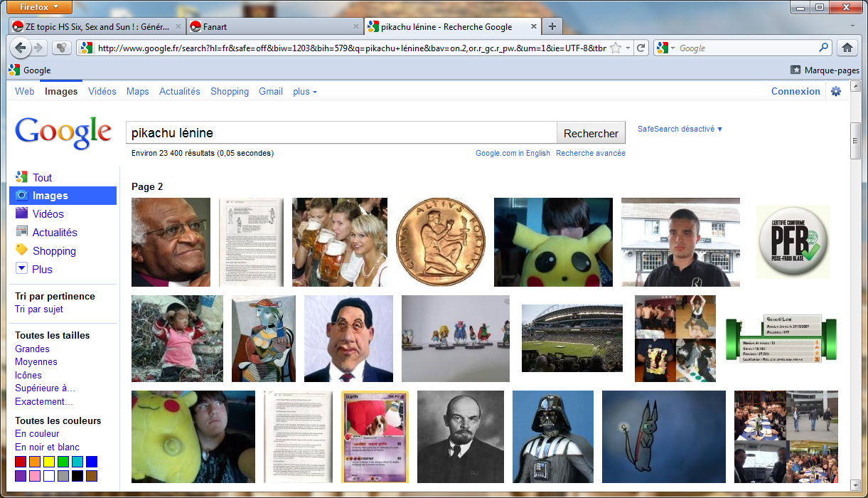Pick the black color filter swatch
This screenshot has height=498, width=868.
click(77, 476)
